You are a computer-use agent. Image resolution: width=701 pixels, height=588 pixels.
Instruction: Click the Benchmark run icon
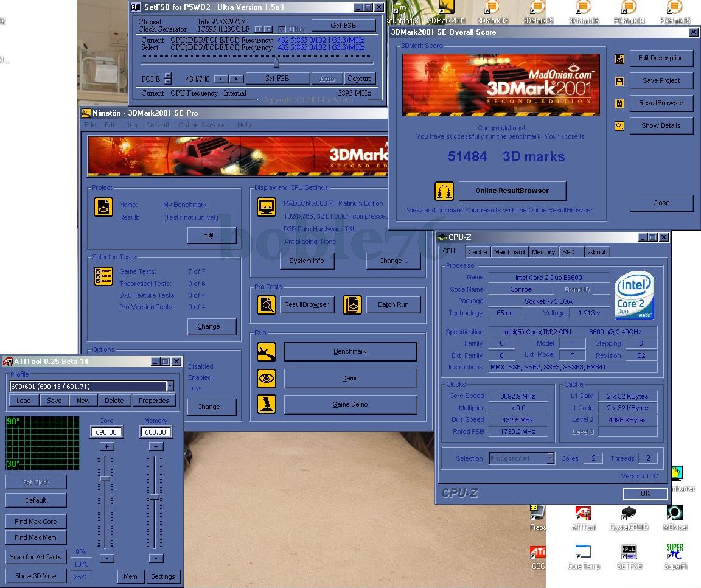click(x=267, y=352)
